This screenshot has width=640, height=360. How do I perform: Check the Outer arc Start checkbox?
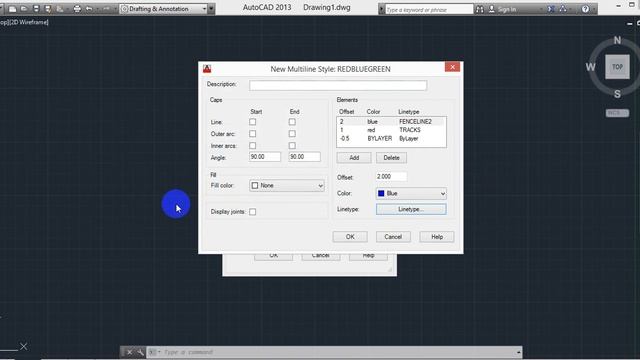253,134
